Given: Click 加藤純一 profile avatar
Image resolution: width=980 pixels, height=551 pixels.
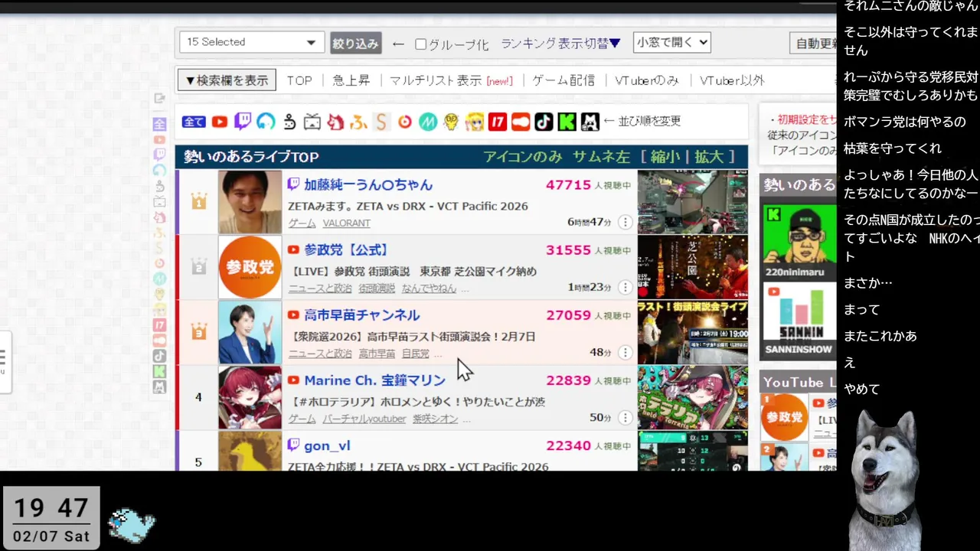Looking at the screenshot, I should [x=250, y=202].
